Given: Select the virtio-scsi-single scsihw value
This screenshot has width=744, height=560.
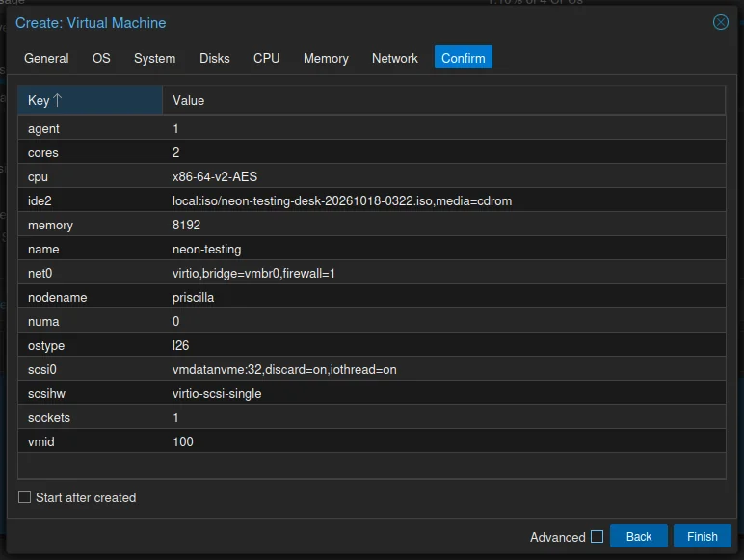Looking at the screenshot, I should coord(217,393).
